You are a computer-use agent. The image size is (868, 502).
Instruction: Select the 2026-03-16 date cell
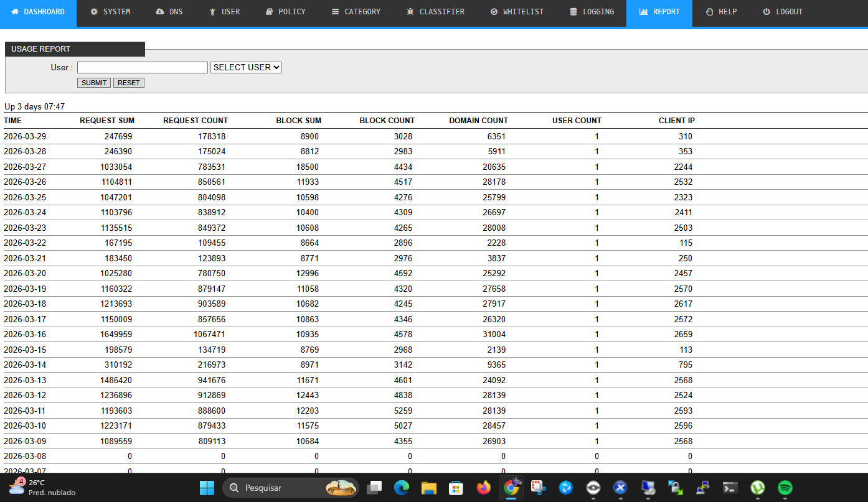[x=25, y=335]
